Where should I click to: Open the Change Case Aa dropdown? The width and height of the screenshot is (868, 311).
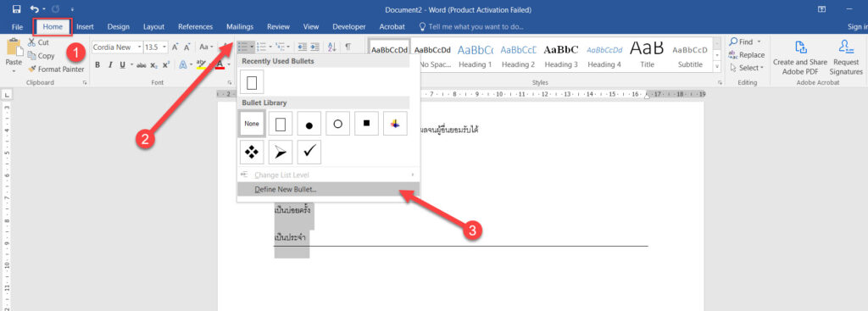pyautogui.click(x=206, y=47)
